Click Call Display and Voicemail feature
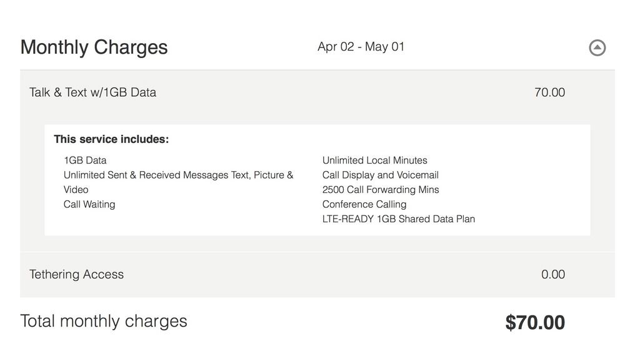Screen dimensions: 640x364 click(x=381, y=175)
